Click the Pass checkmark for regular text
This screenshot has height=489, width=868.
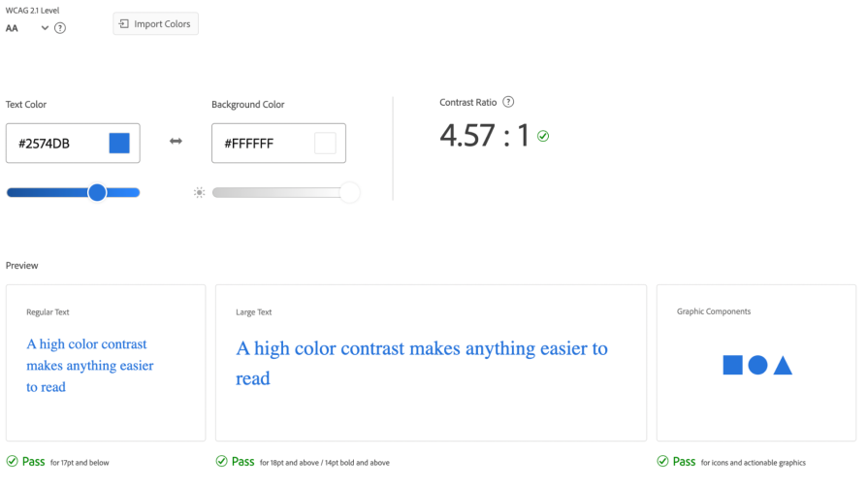(13, 461)
